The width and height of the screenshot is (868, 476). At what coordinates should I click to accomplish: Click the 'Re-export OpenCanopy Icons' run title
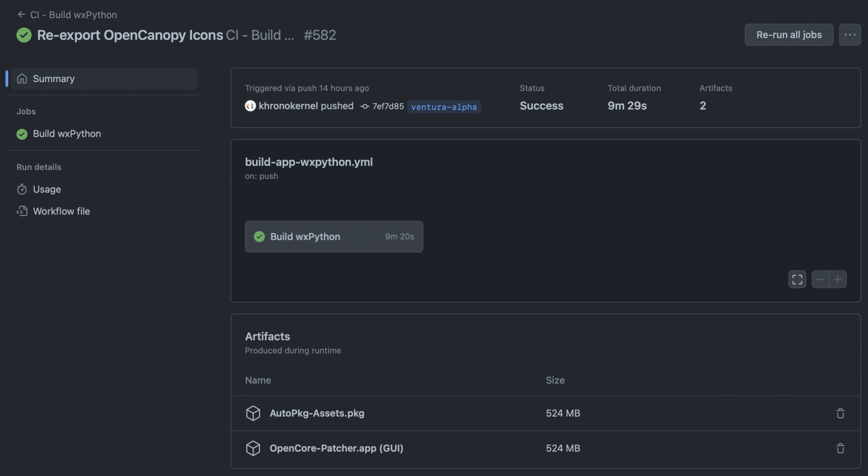point(130,35)
